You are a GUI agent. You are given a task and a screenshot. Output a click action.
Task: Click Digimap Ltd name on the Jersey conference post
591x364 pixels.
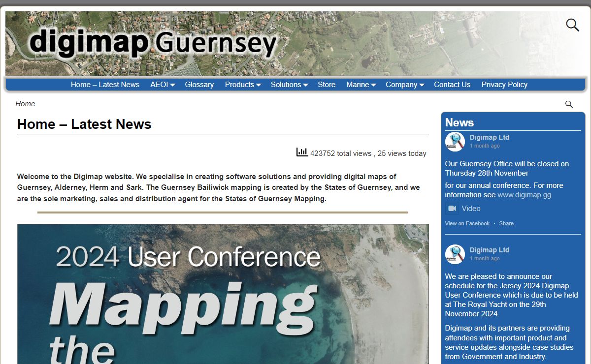click(x=490, y=250)
